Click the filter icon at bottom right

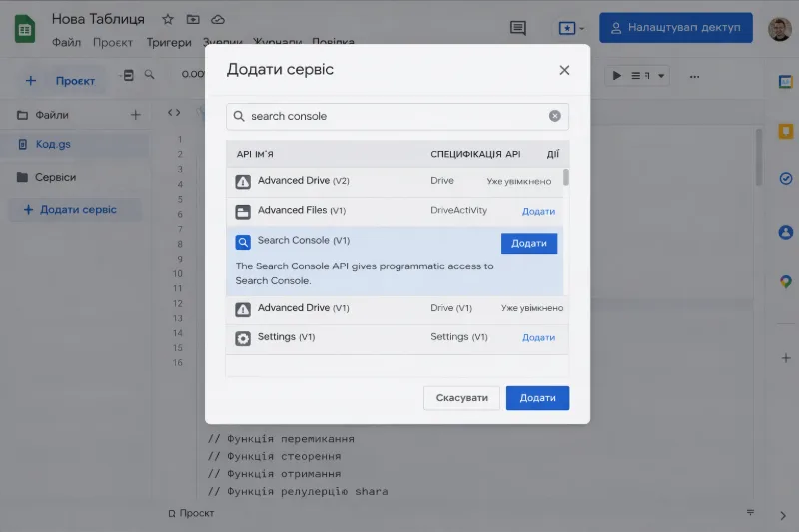[x=750, y=512]
